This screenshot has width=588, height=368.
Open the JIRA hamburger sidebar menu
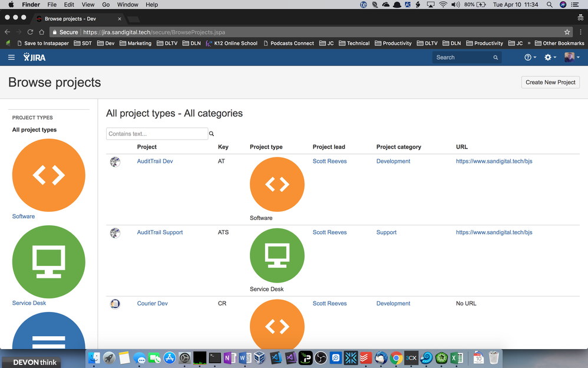tap(11, 57)
